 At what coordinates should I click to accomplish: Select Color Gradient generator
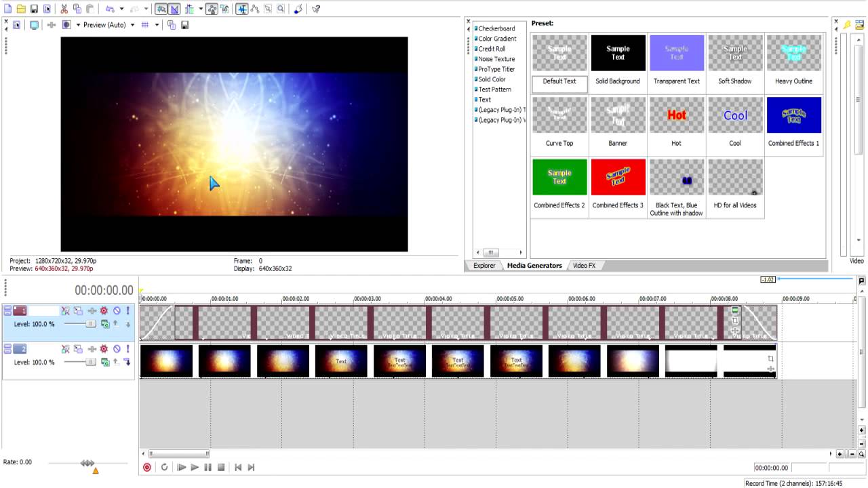pos(497,39)
